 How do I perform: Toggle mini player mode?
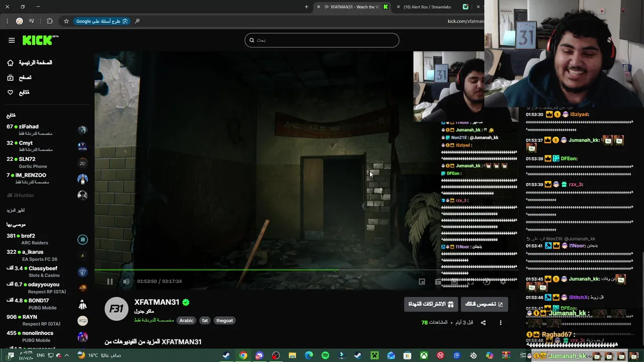tap(422, 282)
